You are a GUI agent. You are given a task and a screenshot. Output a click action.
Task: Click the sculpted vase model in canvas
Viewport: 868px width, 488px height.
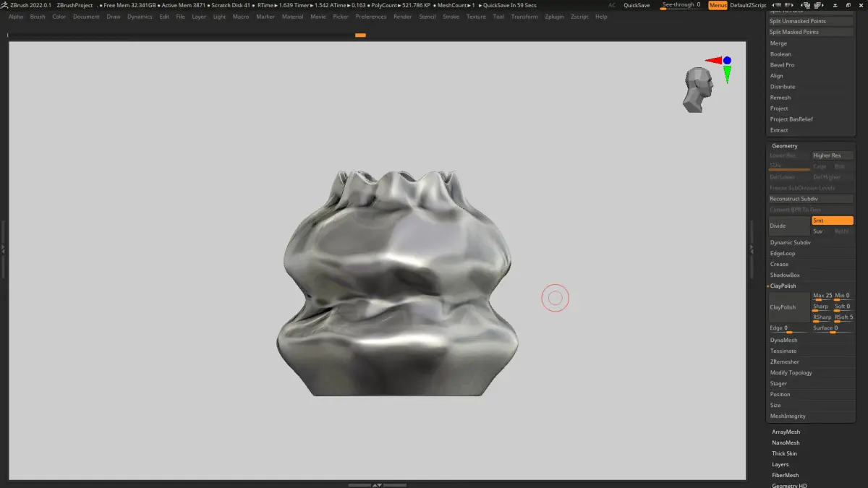(x=397, y=283)
